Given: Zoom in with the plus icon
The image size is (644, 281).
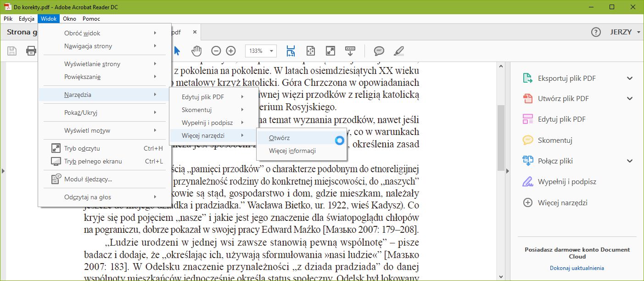Looking at the screenshot, I should coord(230,51).
